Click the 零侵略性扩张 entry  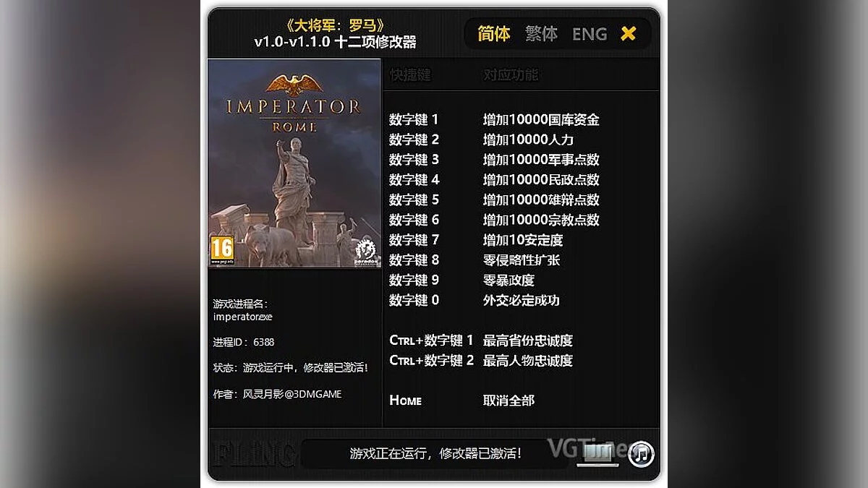(x=522, y=260)
